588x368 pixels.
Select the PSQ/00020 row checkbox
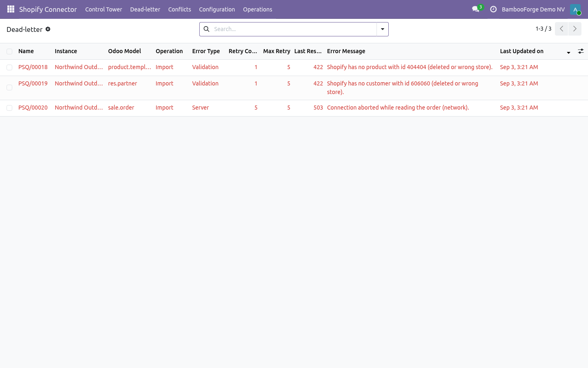pos(9,108)
